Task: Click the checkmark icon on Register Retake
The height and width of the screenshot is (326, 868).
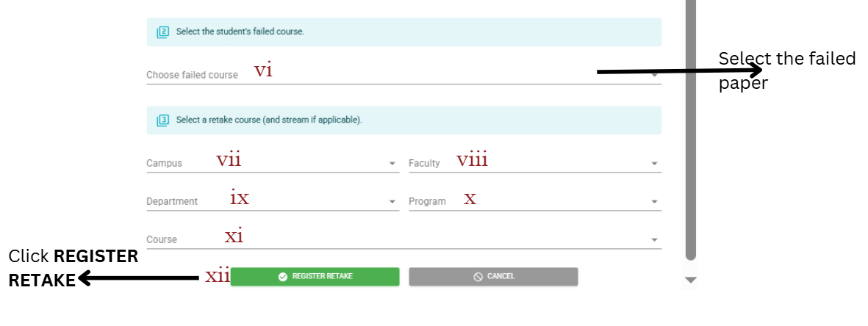Action: coord(282,277)
